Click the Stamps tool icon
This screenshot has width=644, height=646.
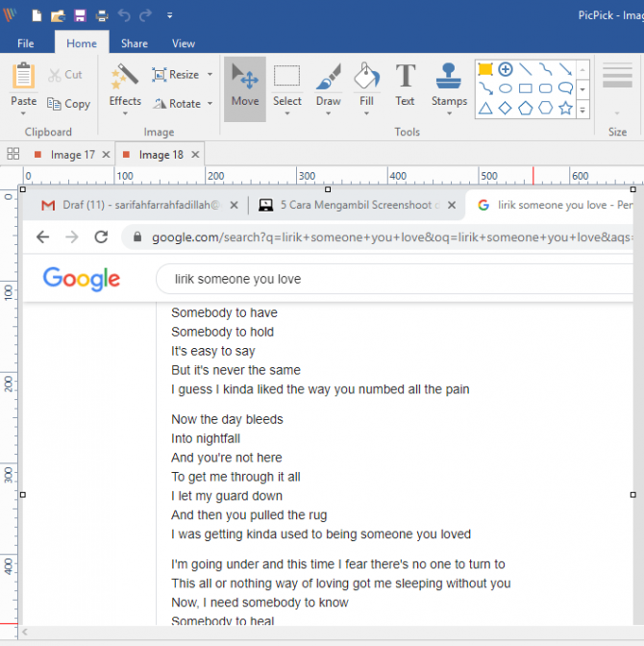coord(449,77)
